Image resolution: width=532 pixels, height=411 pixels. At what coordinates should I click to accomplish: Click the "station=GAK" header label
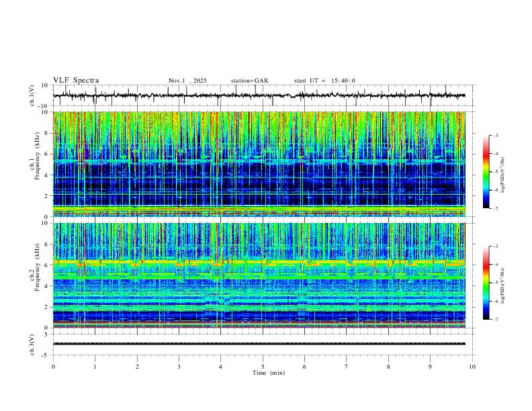point(250,81)
